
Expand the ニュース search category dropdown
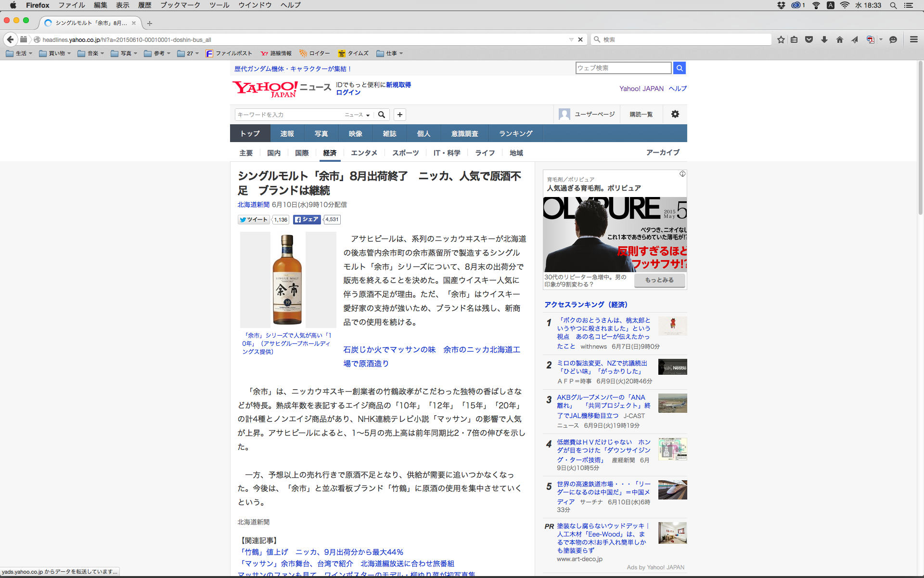[x=357, y=115]
